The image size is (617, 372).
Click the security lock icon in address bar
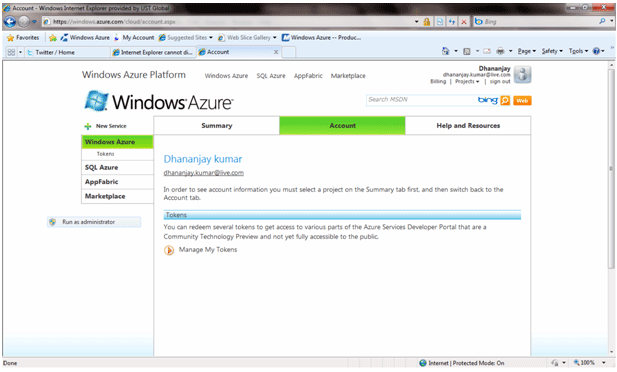pos(427,22)
